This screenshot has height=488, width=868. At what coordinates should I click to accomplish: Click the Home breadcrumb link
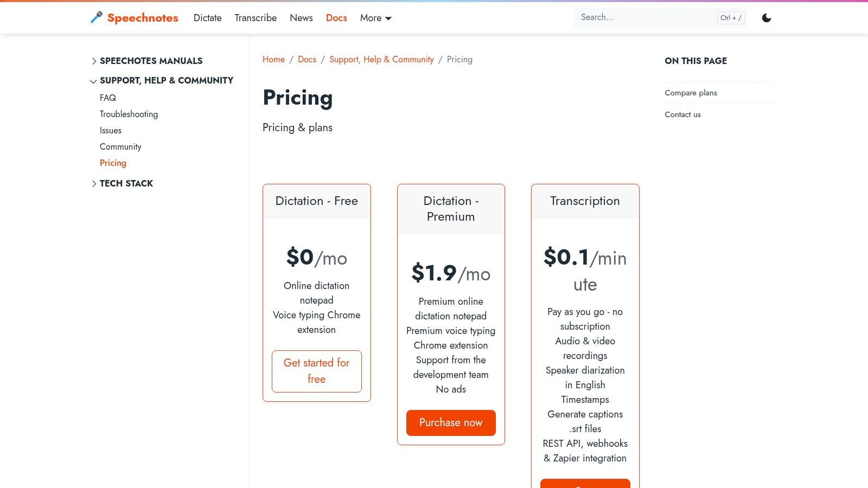coord(273,60)
